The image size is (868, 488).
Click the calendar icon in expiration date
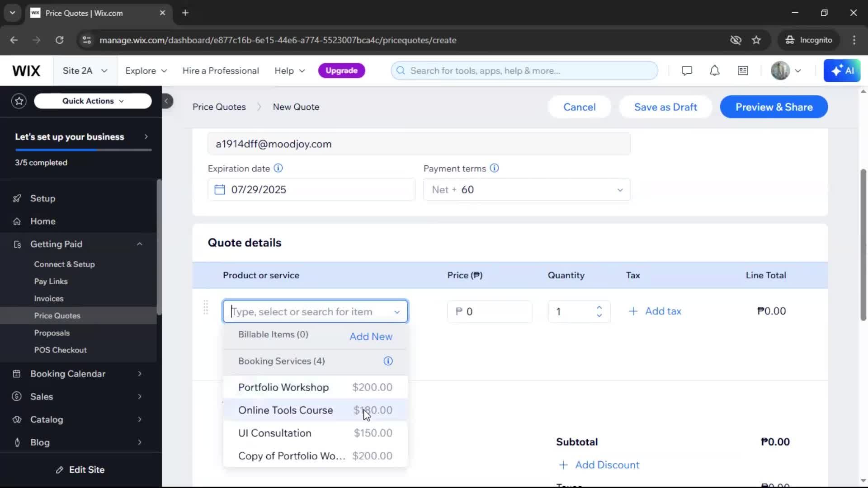[220, 189]
